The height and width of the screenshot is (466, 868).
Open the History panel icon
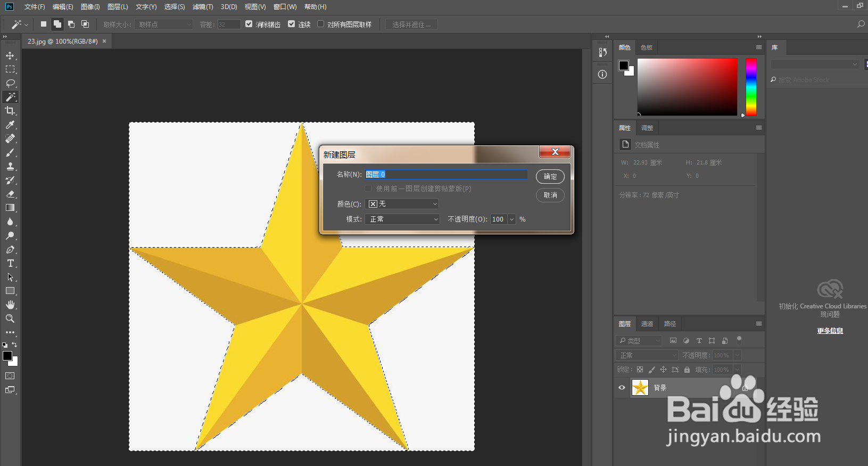(602, 52)
